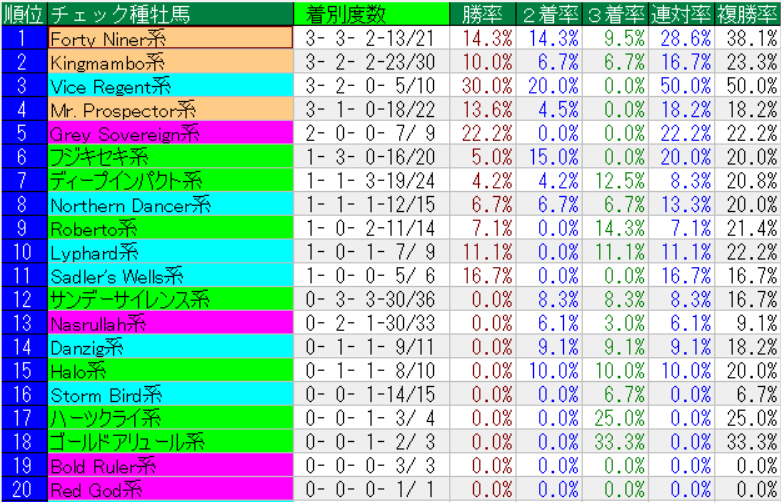Image resolution: width=782 pixels, height=502 pixels.
Task: Select the Roberto系 cell
Action: click(x=171, y=228)
